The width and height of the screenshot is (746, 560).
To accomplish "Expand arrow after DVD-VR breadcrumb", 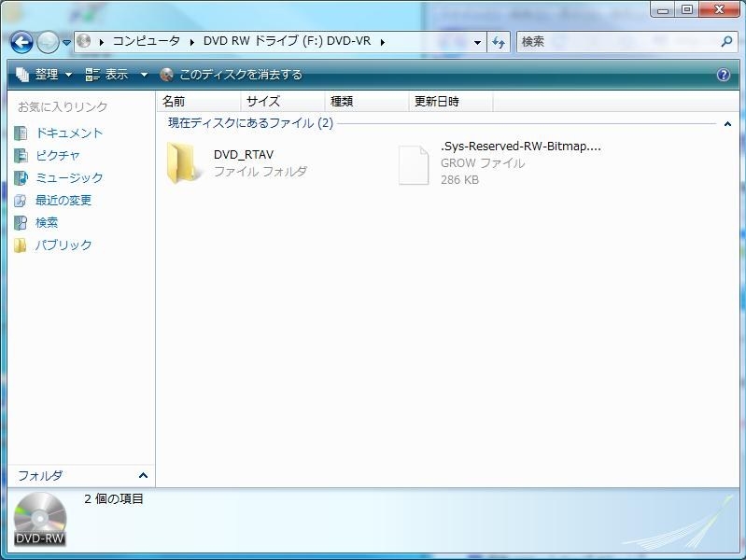I will (382, 42).
